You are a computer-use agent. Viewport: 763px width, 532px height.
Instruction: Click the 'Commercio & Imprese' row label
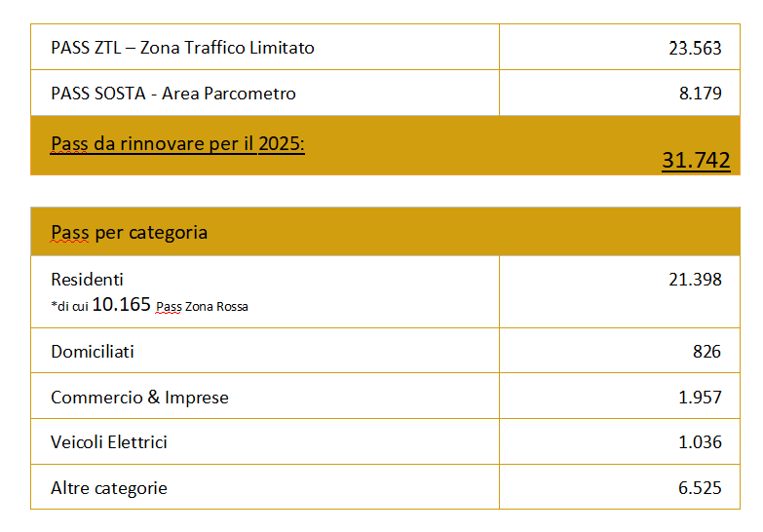pos(139,398)
